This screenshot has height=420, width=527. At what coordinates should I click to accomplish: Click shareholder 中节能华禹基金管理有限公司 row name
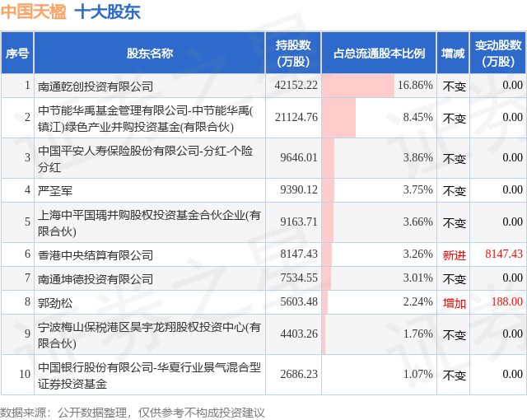(x=145, y=119)
